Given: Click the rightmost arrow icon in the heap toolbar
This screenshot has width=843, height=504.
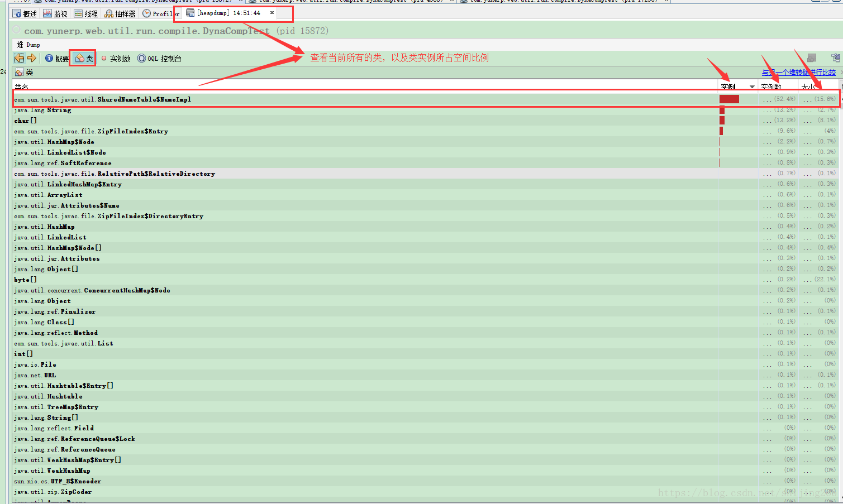Looking at the screenshot, I should click(x=836, y=58).
